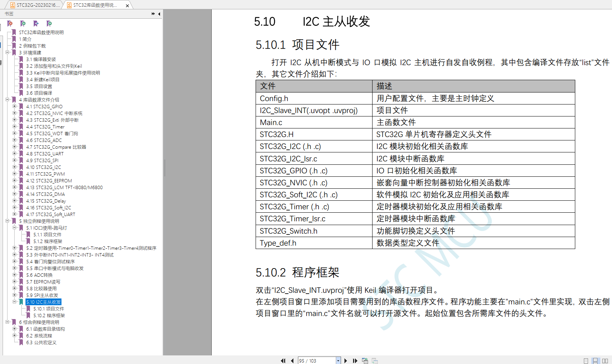Expand the 4.1 STC32G_GPIO bookmark
Image resolution: width=612 pixels, height=364 pixels.
click(14, 106)
